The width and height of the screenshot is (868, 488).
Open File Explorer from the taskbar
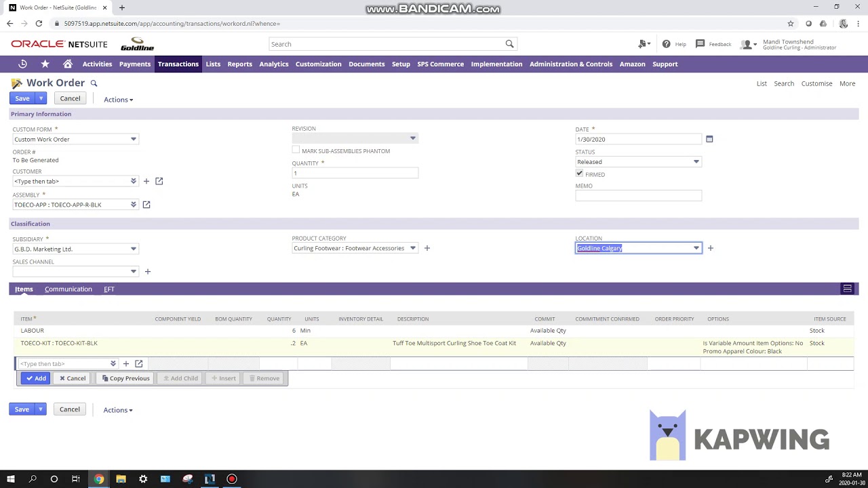(x=121, y=479)
